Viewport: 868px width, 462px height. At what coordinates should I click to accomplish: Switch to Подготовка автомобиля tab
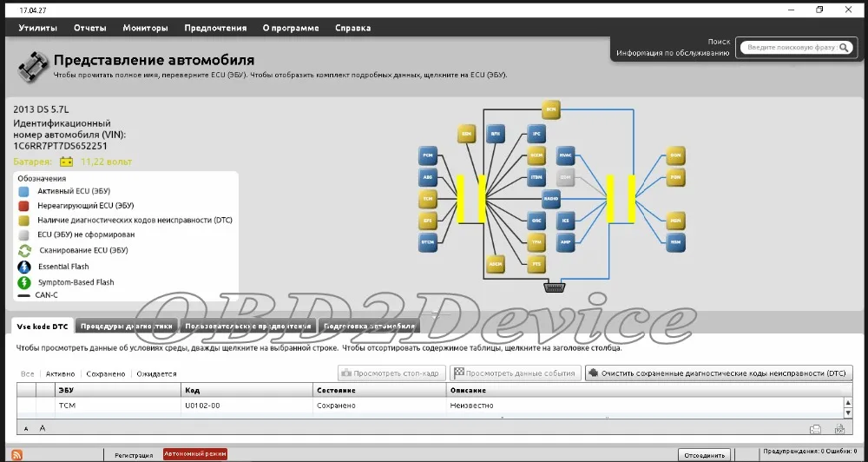point(369,326)
